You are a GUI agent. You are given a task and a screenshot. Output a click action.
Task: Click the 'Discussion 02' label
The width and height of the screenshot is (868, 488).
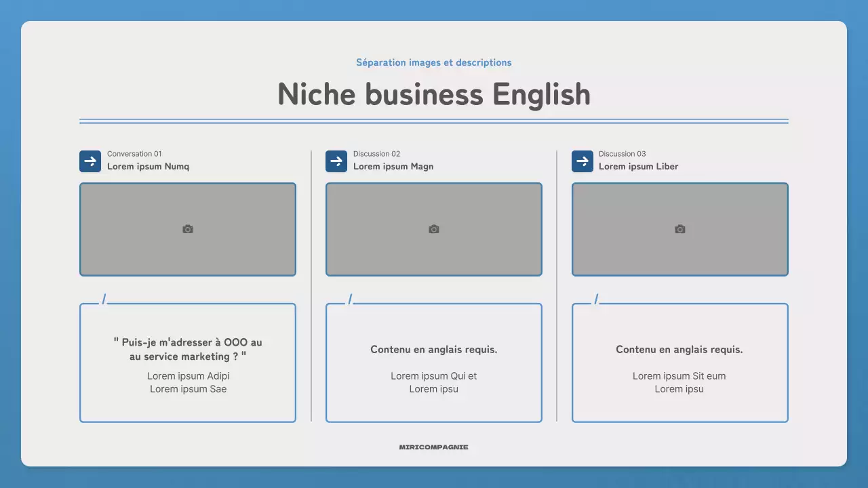click(376, 154)
